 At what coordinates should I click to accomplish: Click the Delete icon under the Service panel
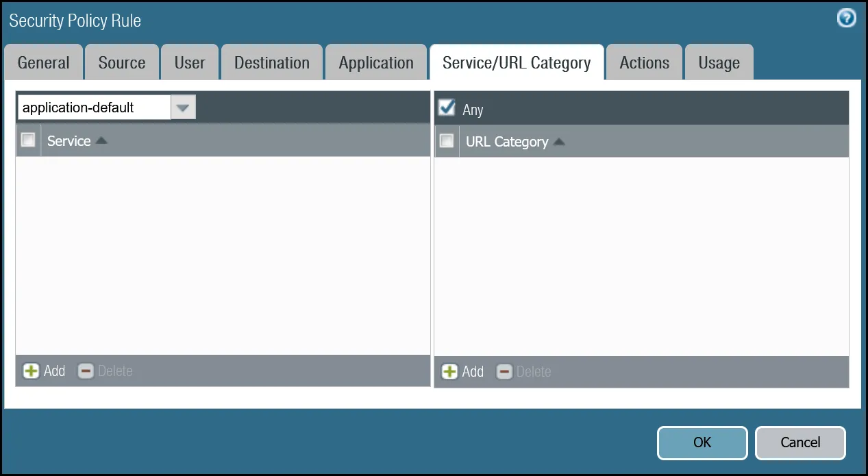(x=105, y=371)
